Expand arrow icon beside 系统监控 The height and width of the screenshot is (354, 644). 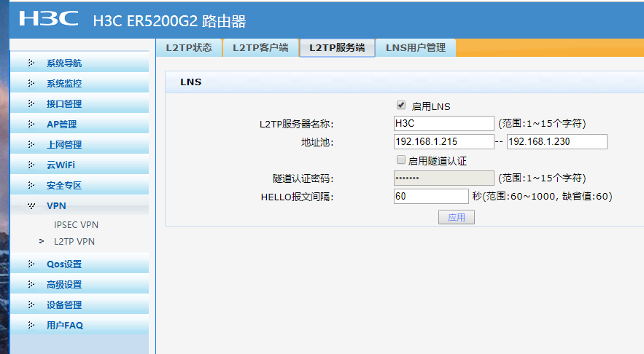[x=31, y=83]
